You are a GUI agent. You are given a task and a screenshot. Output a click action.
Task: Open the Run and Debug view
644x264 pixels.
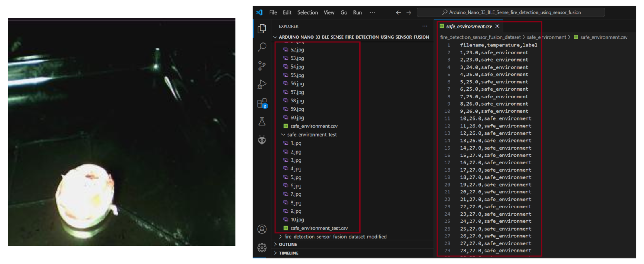click(x=262, y=84)
